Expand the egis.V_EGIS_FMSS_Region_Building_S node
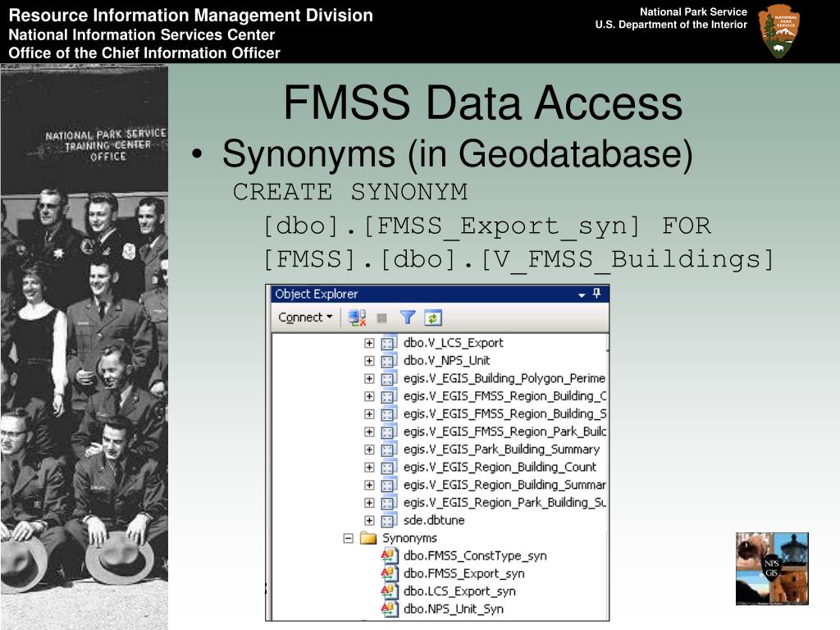Viewport: 840px width, 630px height. pyautogui.click(x=369, y=414)
